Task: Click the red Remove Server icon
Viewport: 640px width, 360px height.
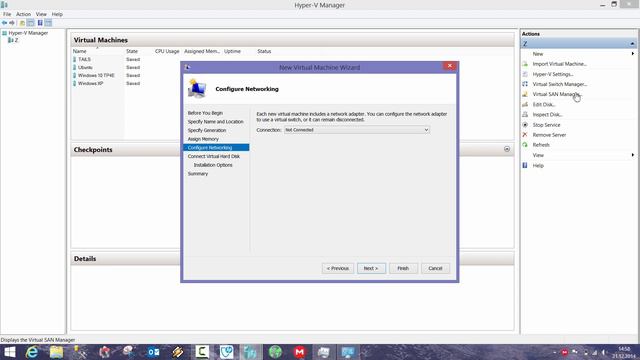Action: pos(525,135)
